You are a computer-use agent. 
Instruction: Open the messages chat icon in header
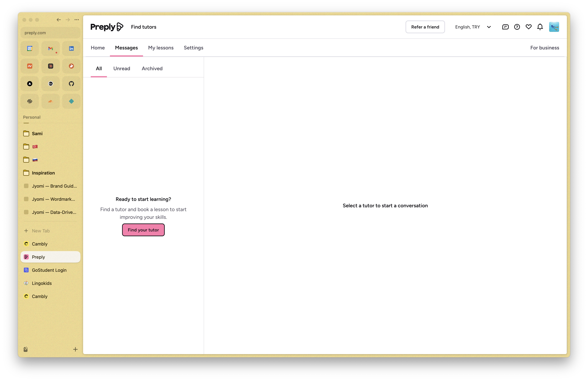[x=505, y=27]
